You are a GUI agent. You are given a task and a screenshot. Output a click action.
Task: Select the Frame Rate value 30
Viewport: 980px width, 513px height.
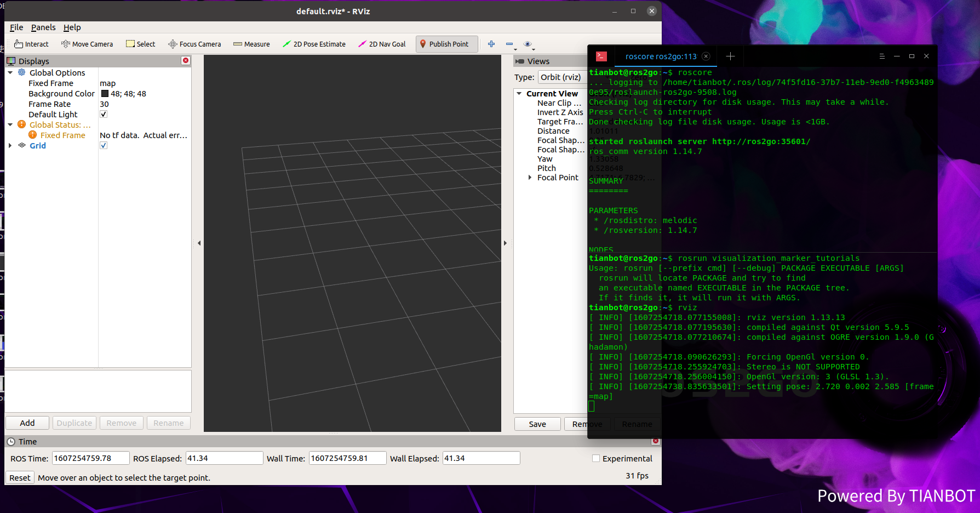(x=104, y=104)
